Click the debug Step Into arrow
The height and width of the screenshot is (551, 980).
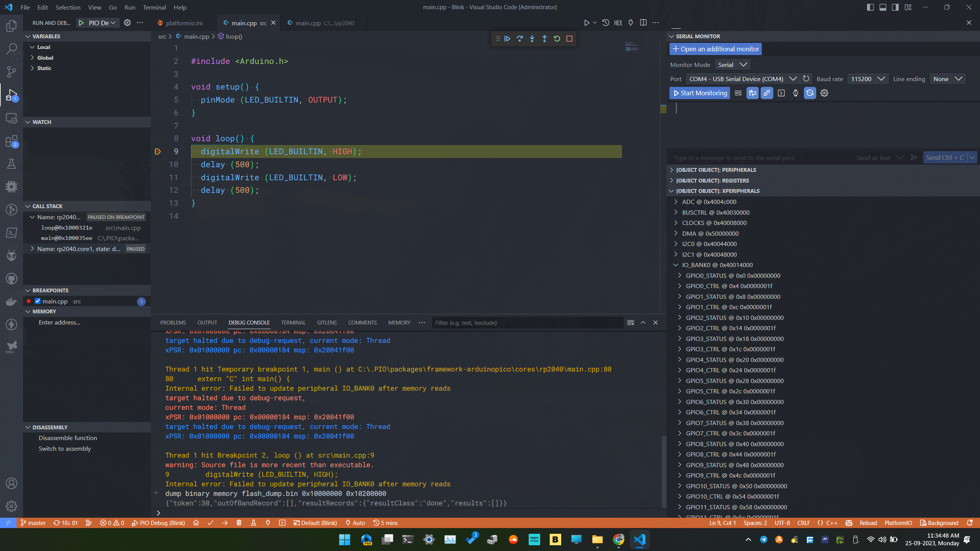pos(532,39)
